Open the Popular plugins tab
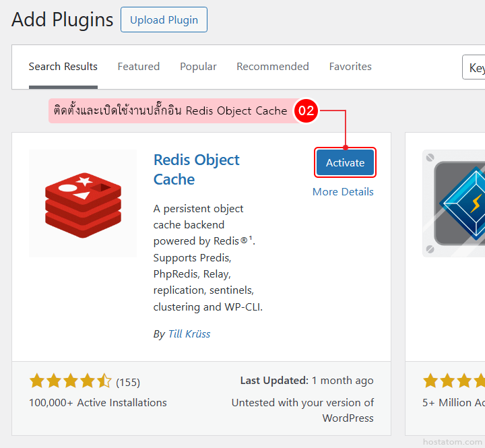Image resolution: width=485 pixels, height=448 pixels. (x=198, y=67)
